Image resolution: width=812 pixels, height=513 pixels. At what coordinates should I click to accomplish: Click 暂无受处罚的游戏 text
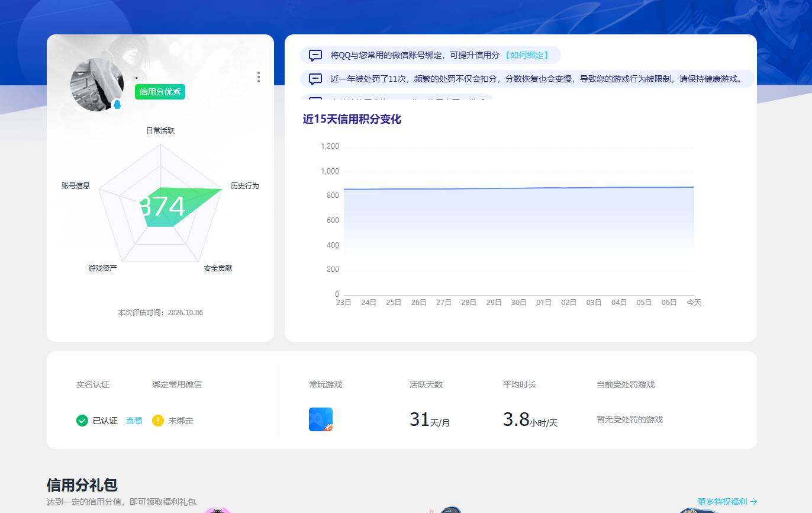[630, 419]
